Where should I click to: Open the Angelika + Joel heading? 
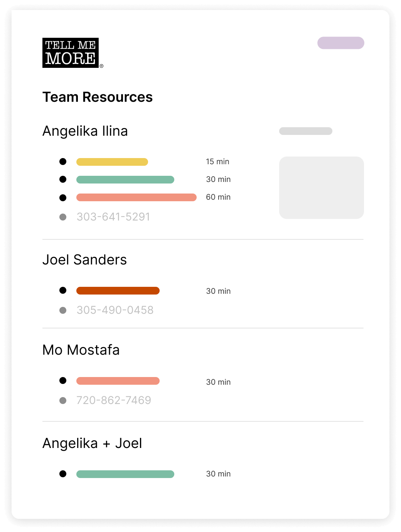(x=92, y=443)
